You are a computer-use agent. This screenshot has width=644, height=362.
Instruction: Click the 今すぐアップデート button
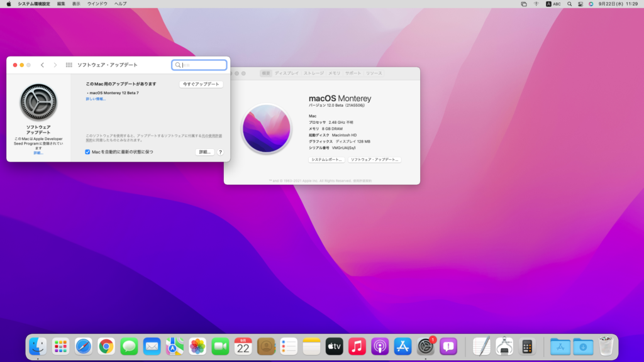[201, 84]
